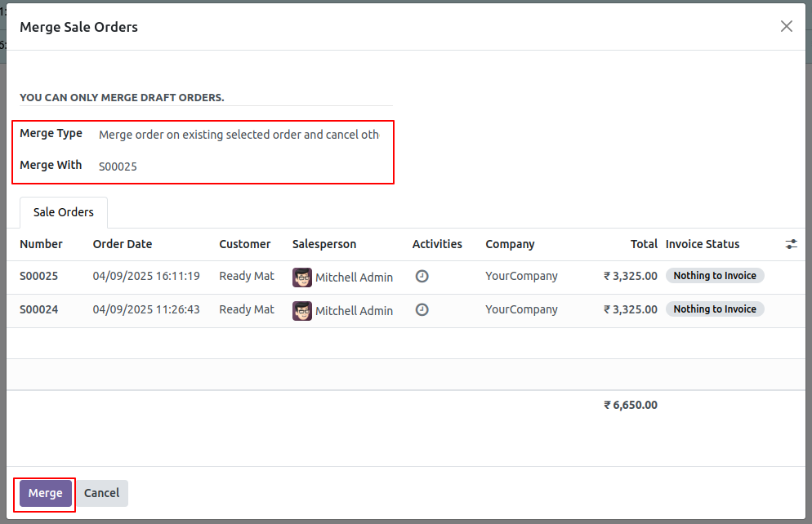
Task: Click the Nothing to Invoice badge on S00024
Action: point(715,309)
